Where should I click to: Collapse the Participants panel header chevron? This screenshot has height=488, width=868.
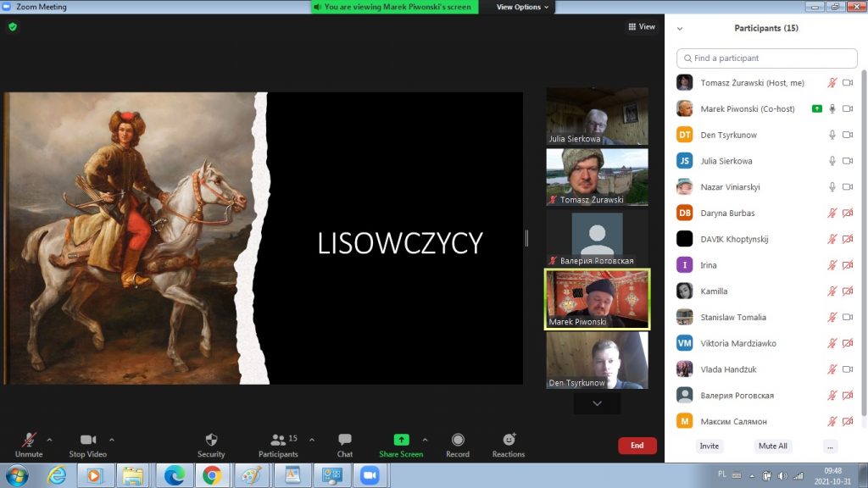pyautogui.click(x=680, y=28)
